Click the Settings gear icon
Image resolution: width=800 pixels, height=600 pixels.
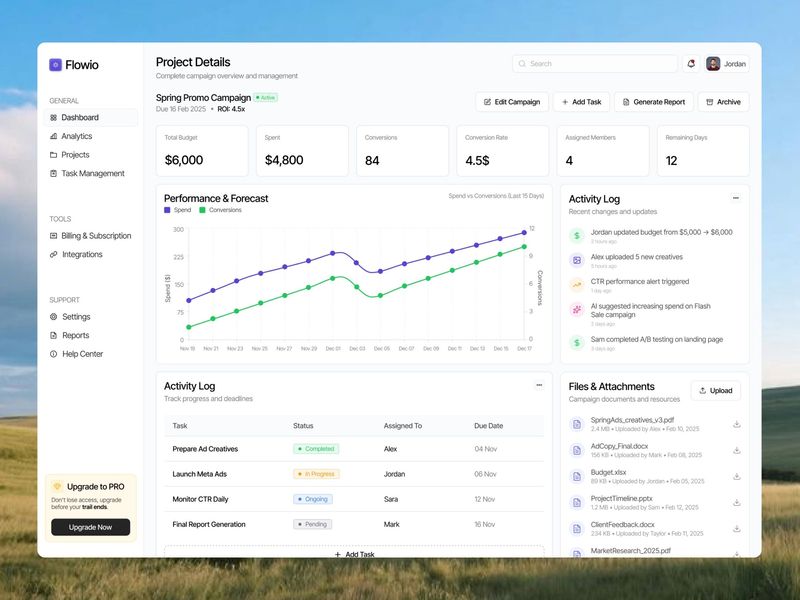click(x=52, y=317)
